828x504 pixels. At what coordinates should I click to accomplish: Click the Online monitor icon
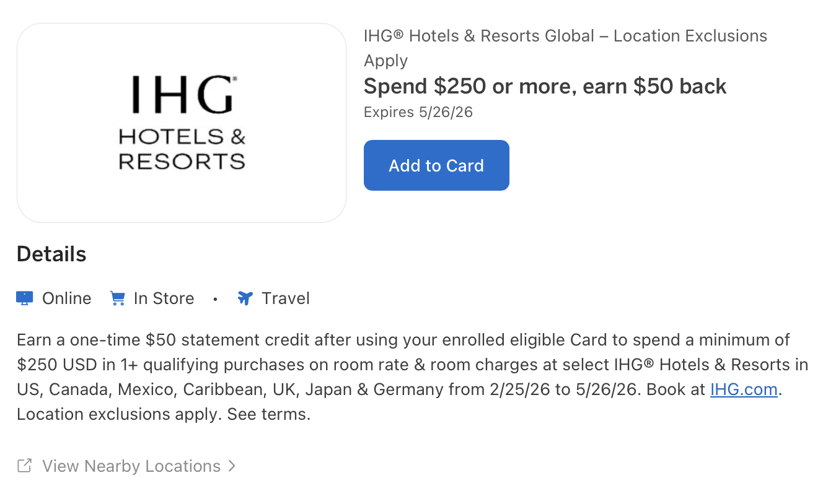[24, 298]
